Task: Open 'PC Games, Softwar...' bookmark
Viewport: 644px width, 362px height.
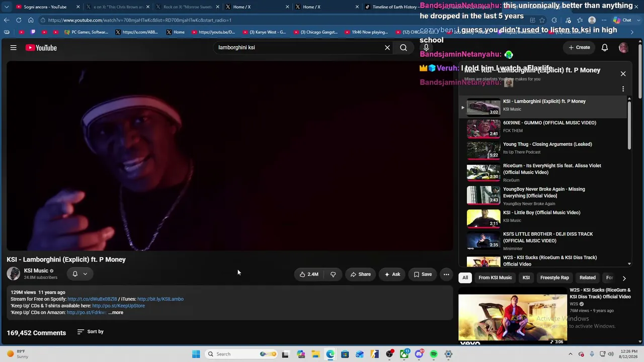Action: [86, 32]
